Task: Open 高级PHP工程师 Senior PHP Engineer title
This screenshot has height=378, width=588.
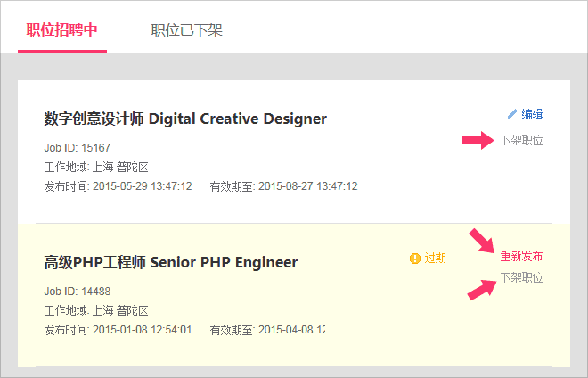Action: pos(170,262)
